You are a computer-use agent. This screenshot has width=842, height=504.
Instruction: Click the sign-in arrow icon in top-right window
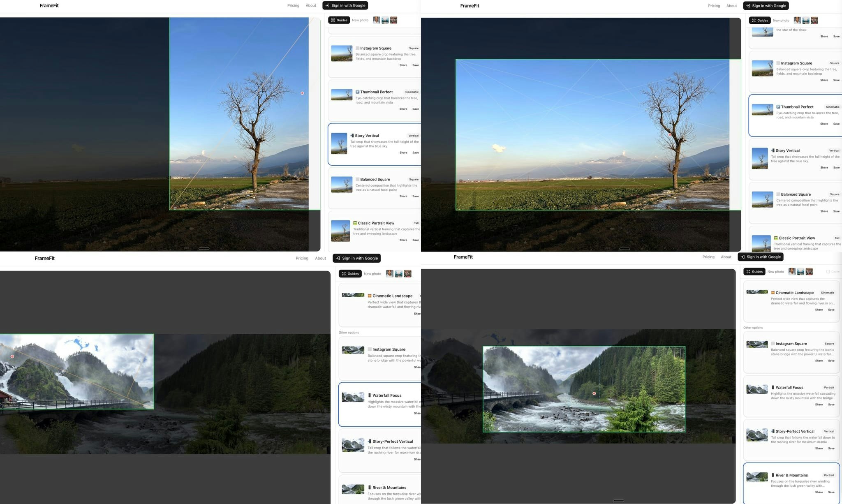(x=748, y=6)
